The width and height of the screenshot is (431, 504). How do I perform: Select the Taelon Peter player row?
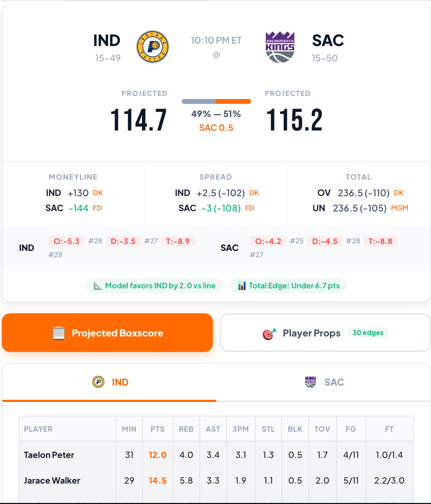[49, 455]
